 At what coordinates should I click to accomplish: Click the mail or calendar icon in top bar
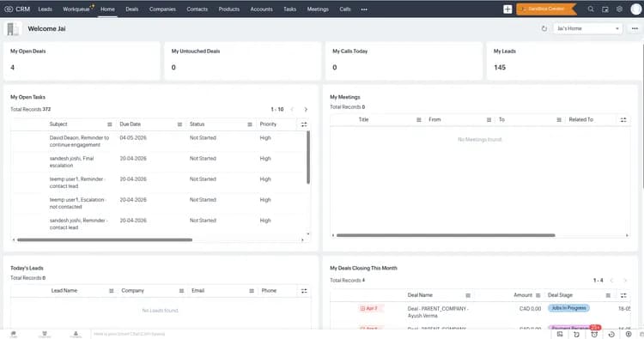point(605,9)
